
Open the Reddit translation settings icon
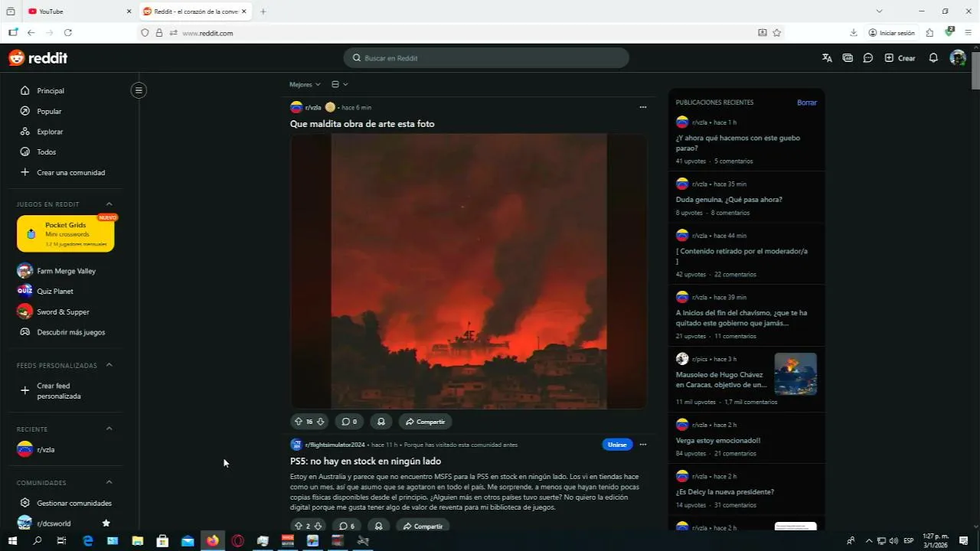[x=827, y=58]
